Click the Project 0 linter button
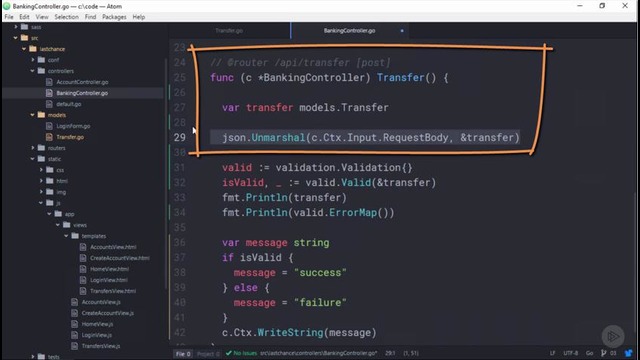This screenshot has height=360, width=640. click(208, 354)
